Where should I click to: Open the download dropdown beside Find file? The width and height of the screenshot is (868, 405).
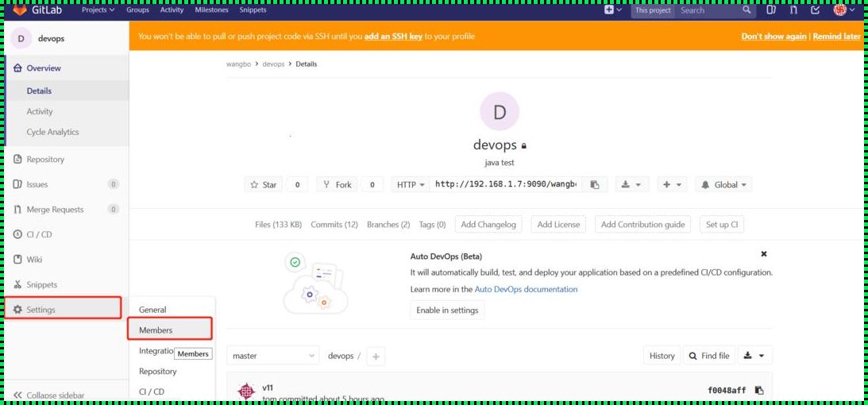(754, 356)
